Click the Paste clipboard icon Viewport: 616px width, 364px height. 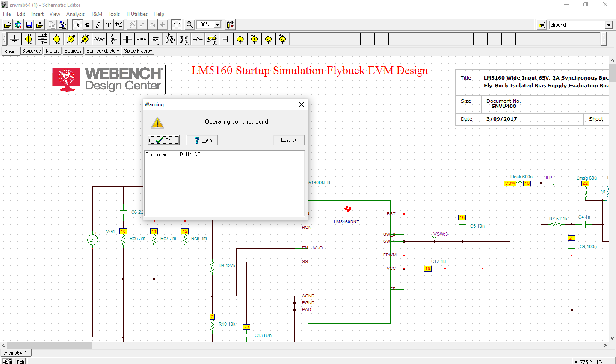[62, 25]
